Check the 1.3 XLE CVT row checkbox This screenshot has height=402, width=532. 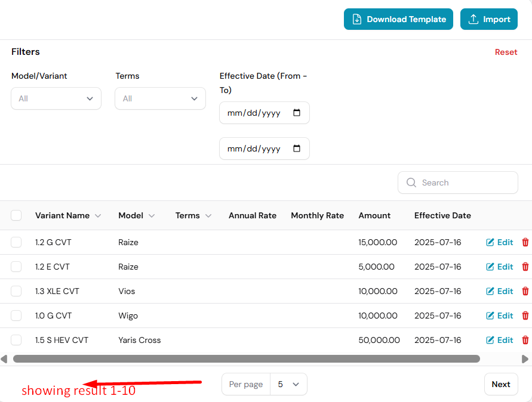[16, 291]
